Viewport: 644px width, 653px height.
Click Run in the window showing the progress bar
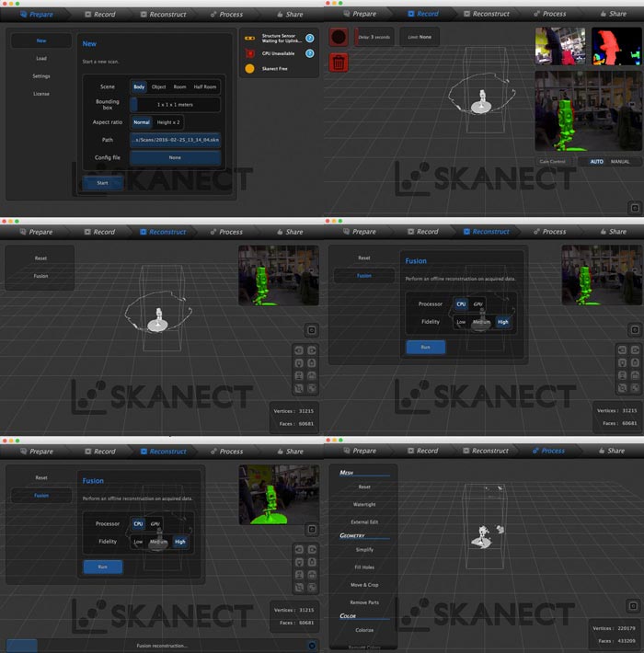(x=102, y=567)
